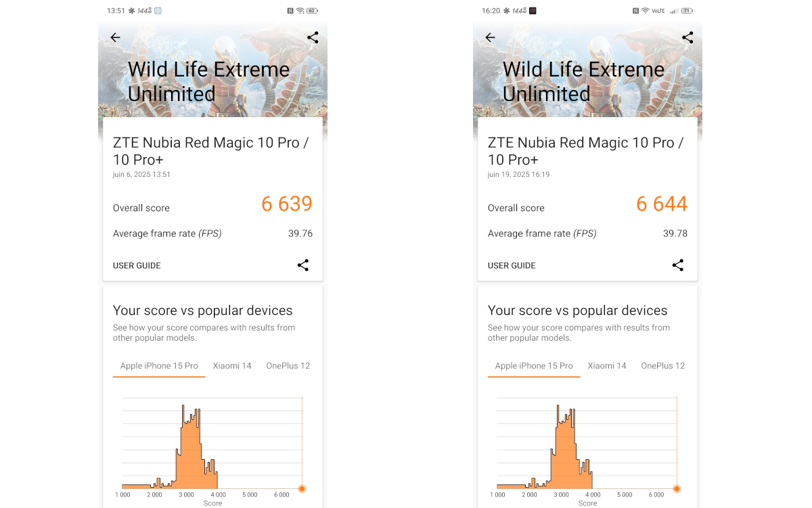Tap battery indicator in right status bar
Image resolution: width=812 pixels, height=508 pixels.
pyautogui.click(x=687, y=11)
